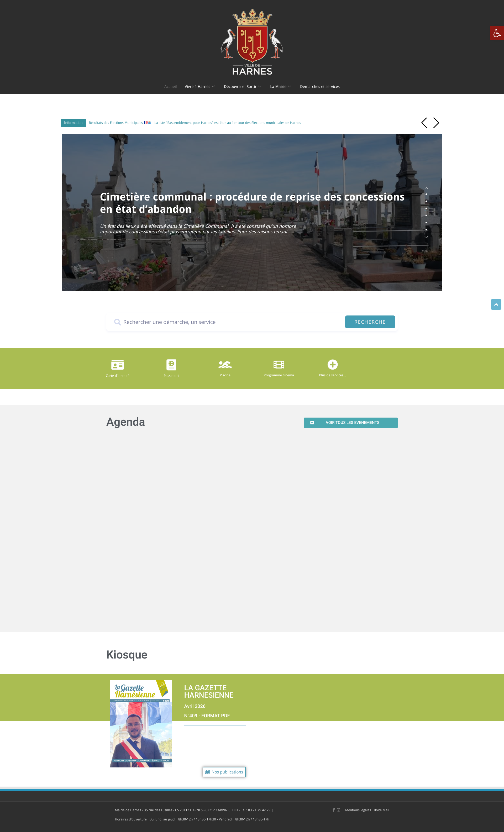Click the RECHERCHE button
This screenshot has width=504, height=832.
pos(370,322)
